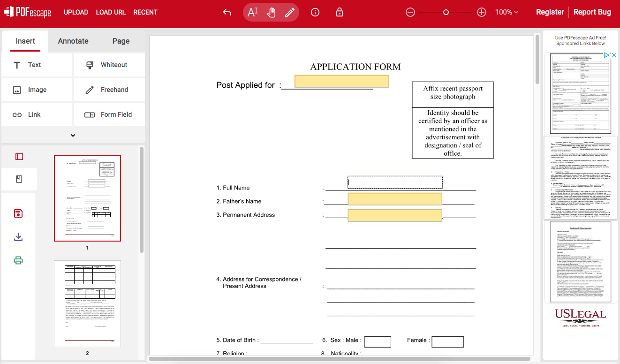Expand more insert tools with the chevron
Viewport: 620px width, 364px height.
73,135
